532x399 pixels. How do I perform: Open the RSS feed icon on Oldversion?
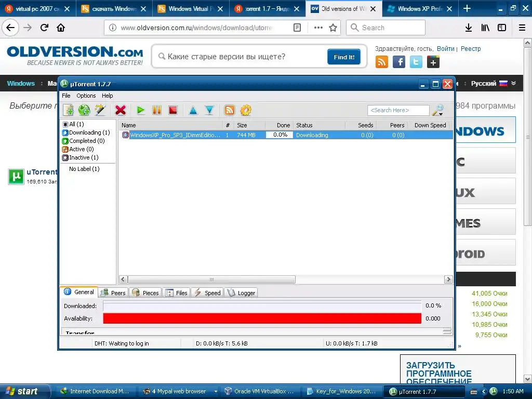382,62
